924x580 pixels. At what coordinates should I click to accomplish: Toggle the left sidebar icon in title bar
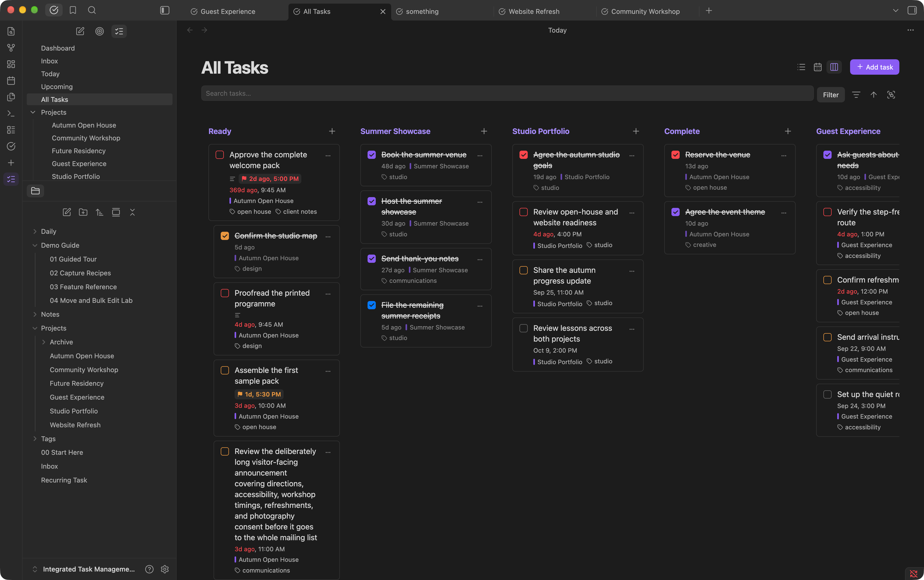165,10
